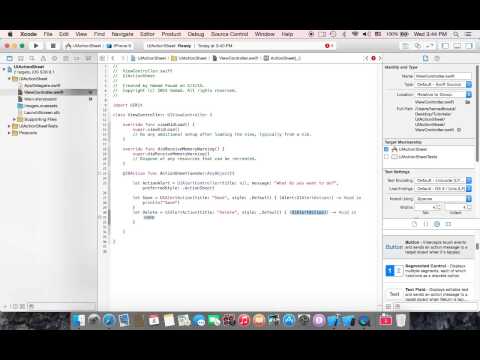Screen dimensions: 480x360
Task: Open the Edit menu
Action: [64, 34]
